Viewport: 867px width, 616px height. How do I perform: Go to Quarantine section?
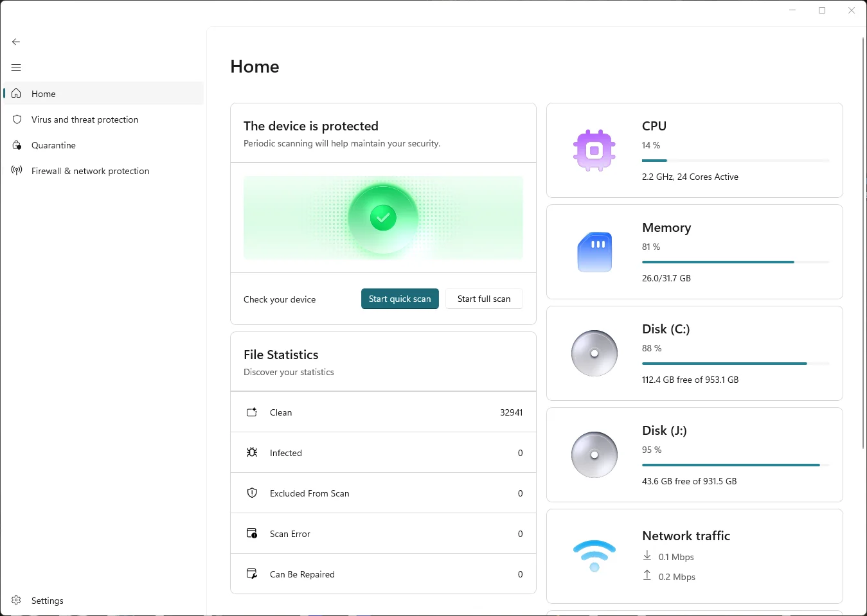pos(104,145)
